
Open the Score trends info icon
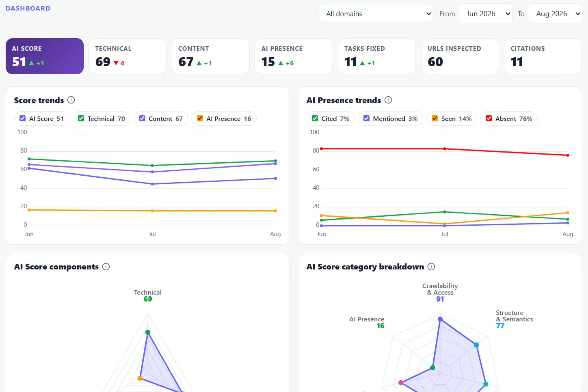tap(71, 100)
